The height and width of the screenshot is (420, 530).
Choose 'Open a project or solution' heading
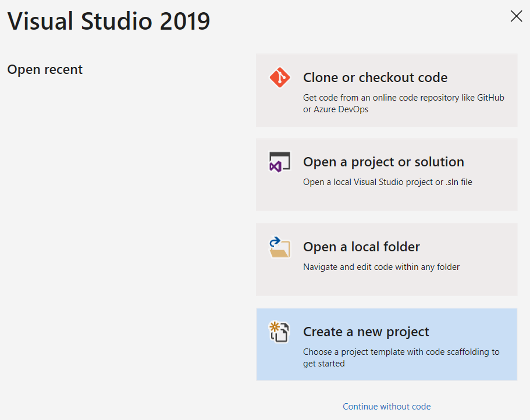pos(383,162)
